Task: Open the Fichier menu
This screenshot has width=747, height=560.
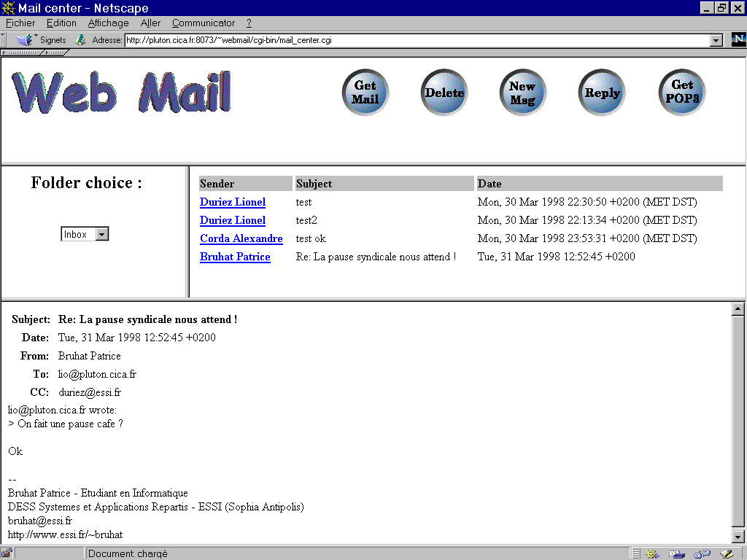Action: (x=20, y=23)
